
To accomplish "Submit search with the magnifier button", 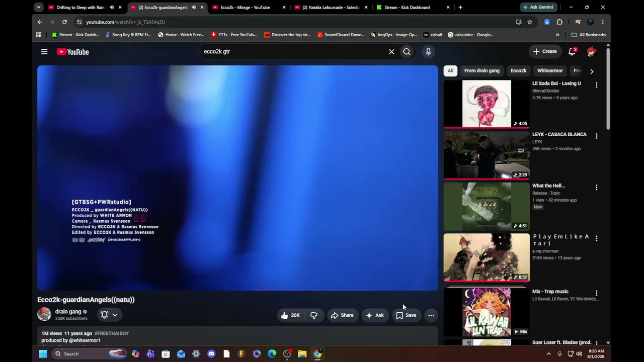I will [x=407, y=51].
